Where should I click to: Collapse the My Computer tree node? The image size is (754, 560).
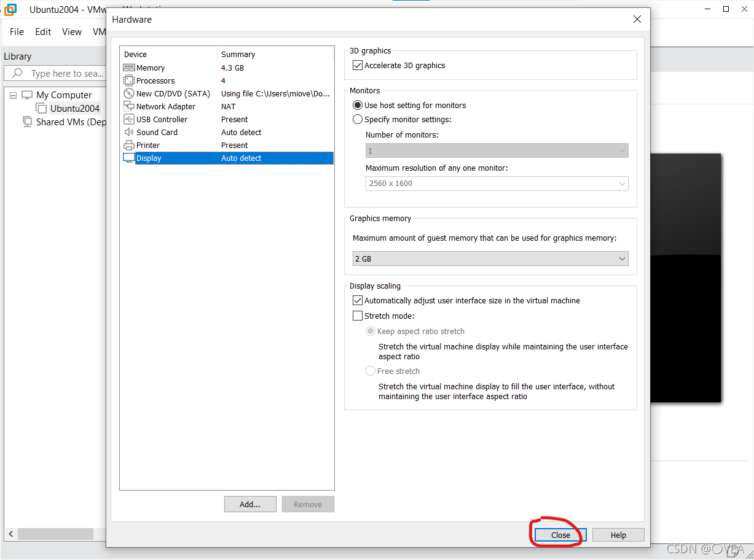click(14, 95)
